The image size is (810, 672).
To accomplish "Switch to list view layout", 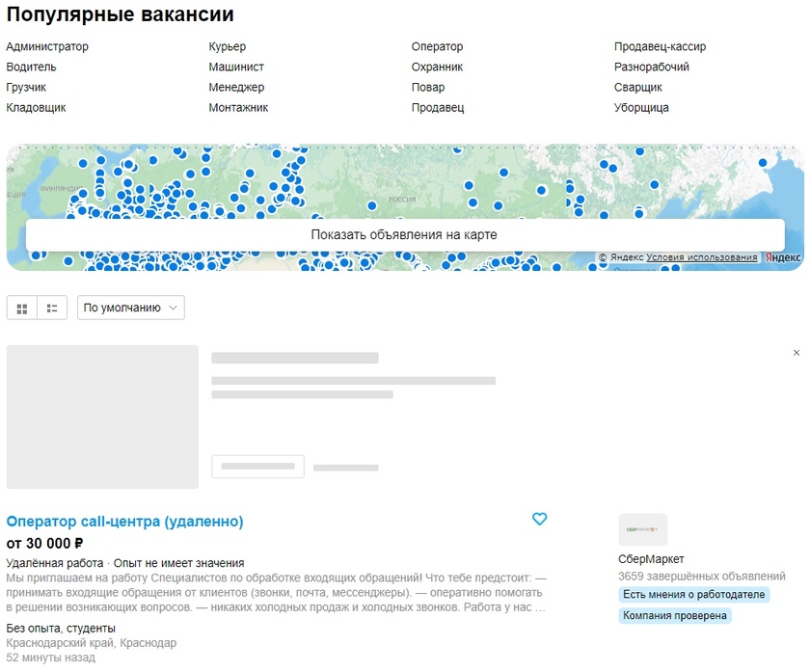I will (x=52, y=309).
